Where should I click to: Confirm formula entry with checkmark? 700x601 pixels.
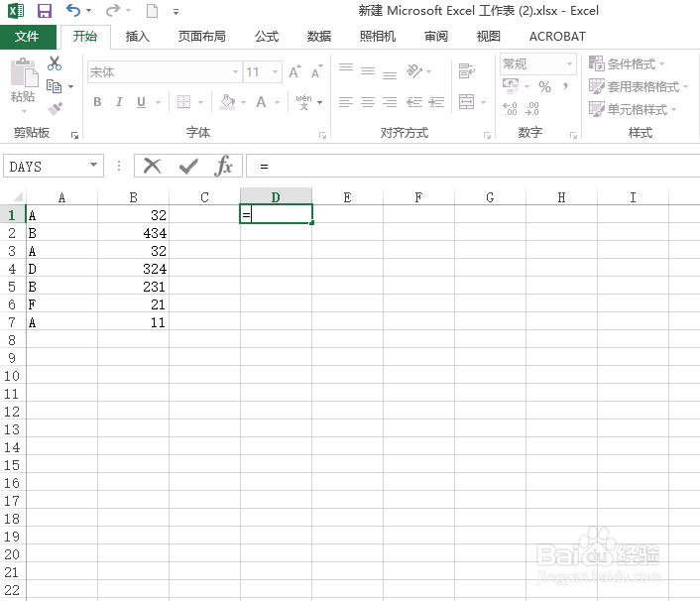(188, 167)
